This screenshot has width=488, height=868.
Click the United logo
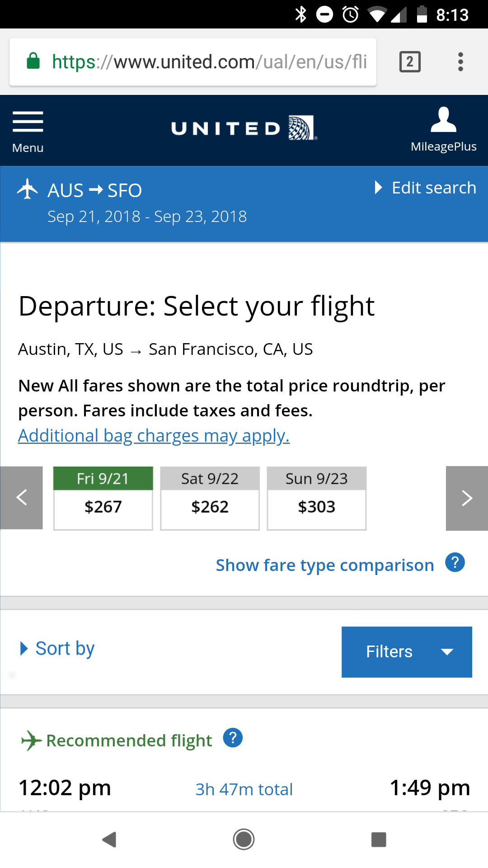pyautogui.click(x=244, y=128)
